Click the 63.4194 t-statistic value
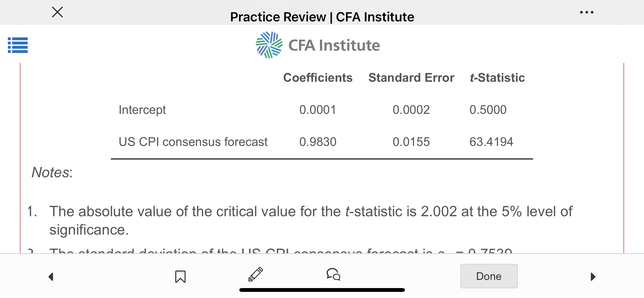 pyautogui.click(x=491, y=142)
